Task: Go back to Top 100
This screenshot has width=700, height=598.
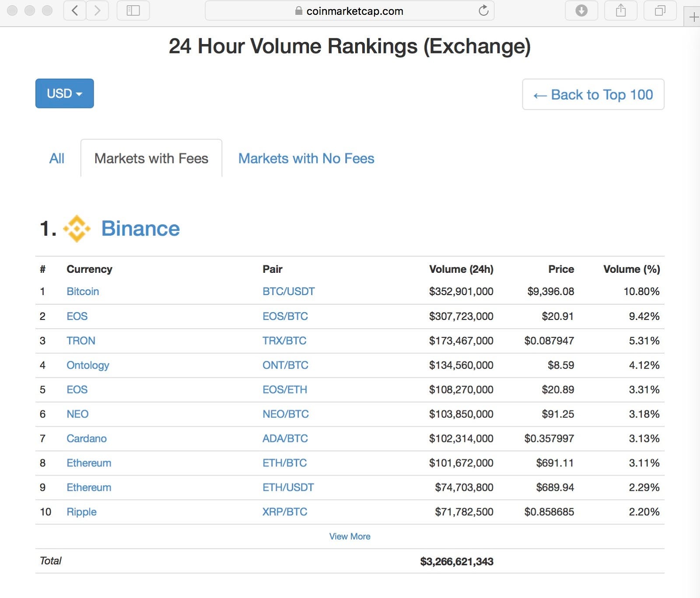Action: tap(593, 94)
